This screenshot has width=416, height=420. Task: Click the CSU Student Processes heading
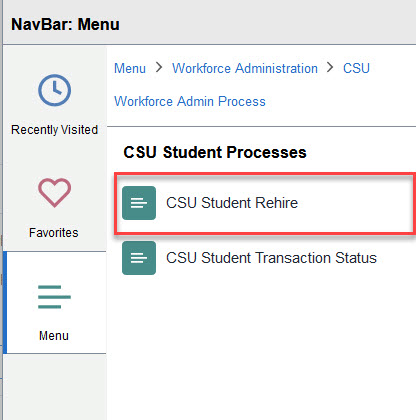coord(215,152)
